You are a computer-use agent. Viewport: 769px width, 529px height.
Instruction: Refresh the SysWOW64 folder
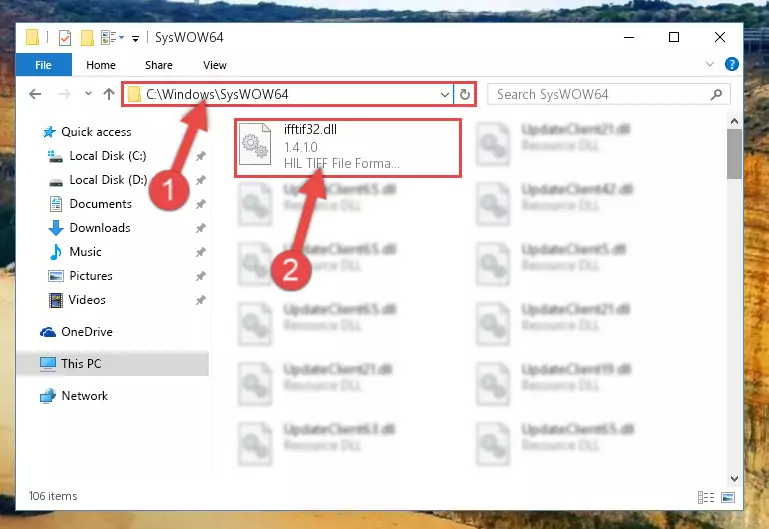[x=465, y=94]
